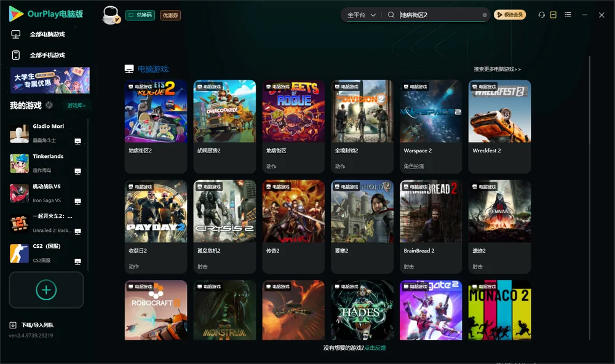
Task: Open the user avatar profile
Action: point(111,15)
